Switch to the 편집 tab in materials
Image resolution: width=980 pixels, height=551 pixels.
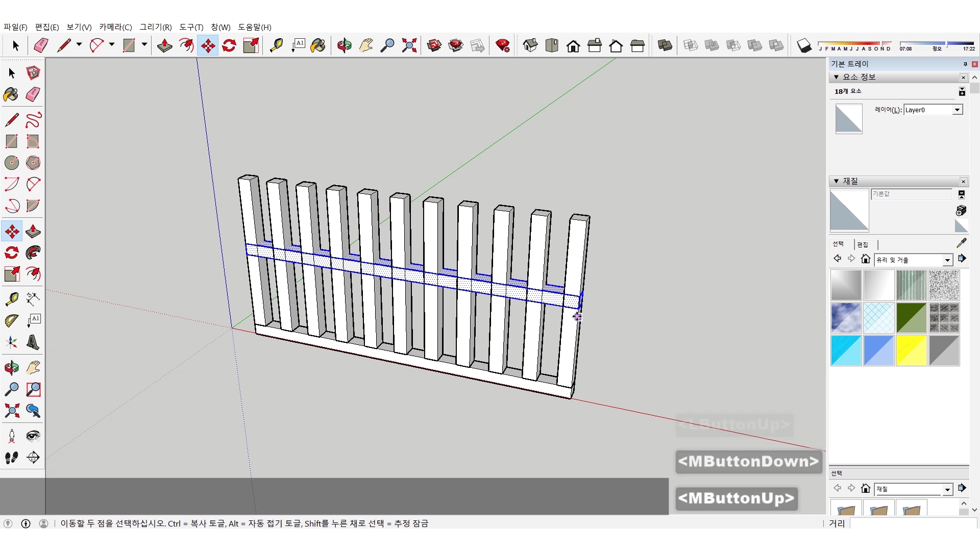pyautogui.click(x=863, y=244)
